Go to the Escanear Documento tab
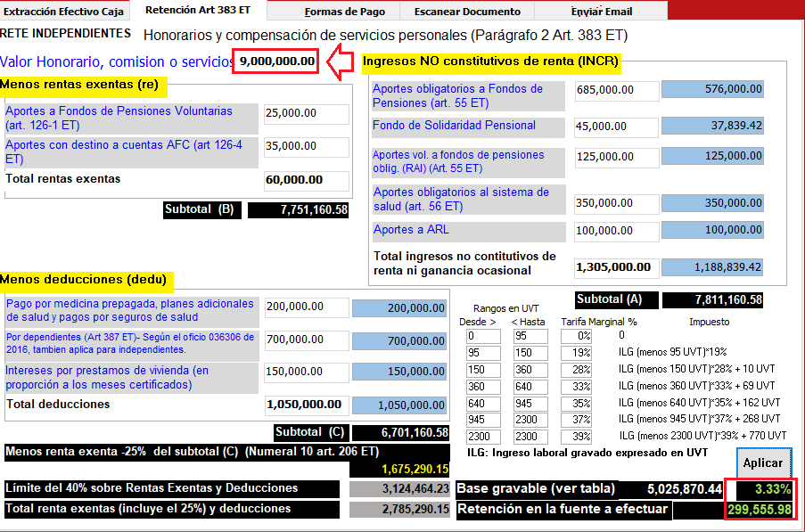805x532 pixels. tap(467, 12)
